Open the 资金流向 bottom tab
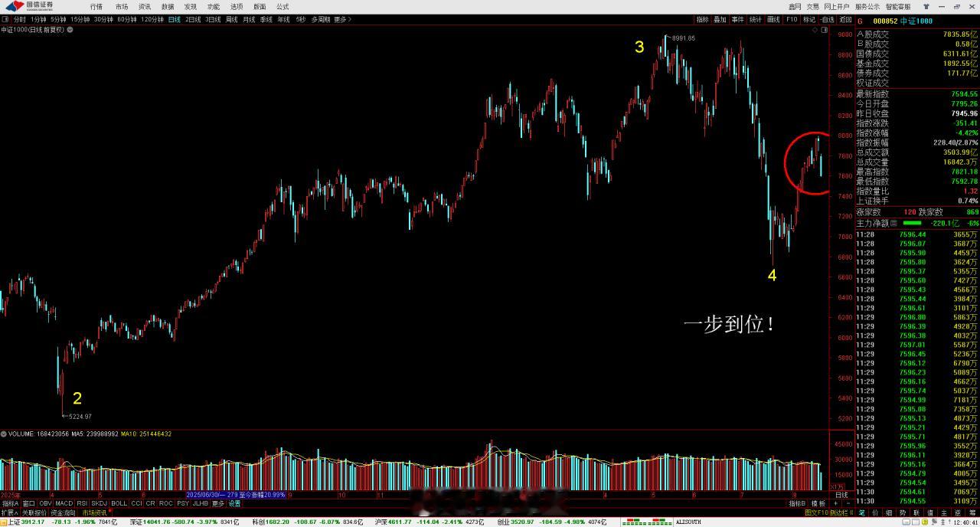980x527 pixels. point(63,512)
